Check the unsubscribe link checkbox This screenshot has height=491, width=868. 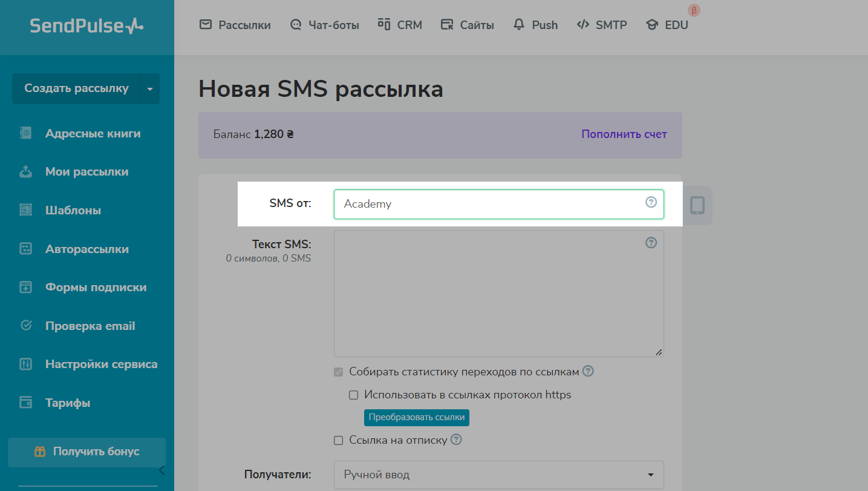[339, 440]
